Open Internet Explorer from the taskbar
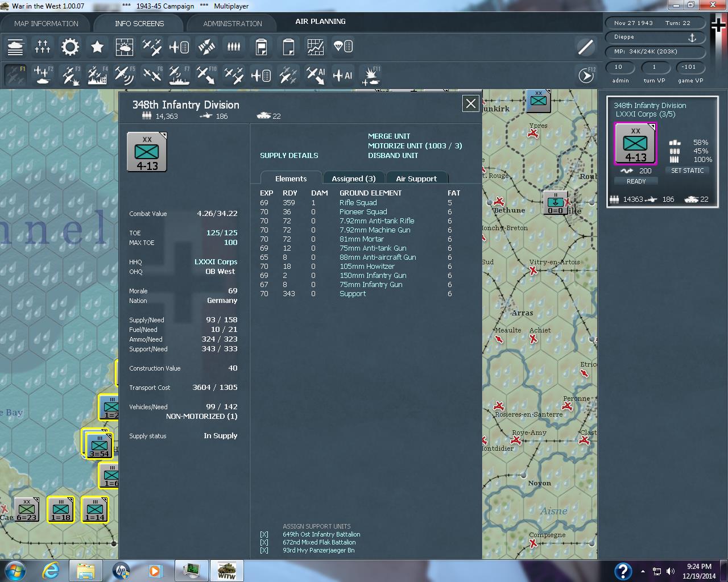This screenshot has width=728, height=582. click(x=51, y=571)
